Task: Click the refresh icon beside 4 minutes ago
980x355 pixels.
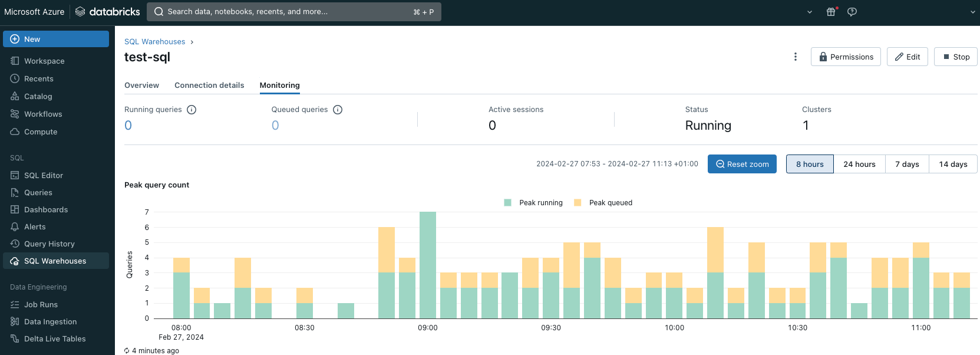Action: pyautogui.click(x=127, y=351)
